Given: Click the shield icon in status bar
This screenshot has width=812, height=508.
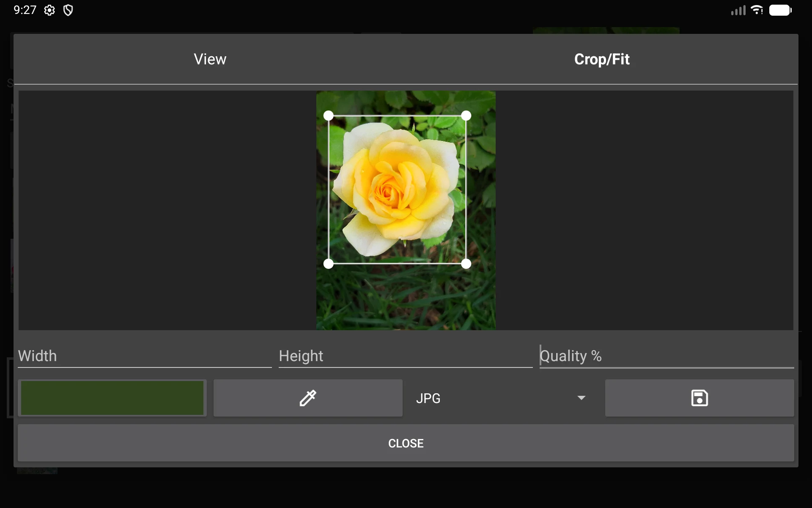Looking at the screenshot, I should (68, 10).
